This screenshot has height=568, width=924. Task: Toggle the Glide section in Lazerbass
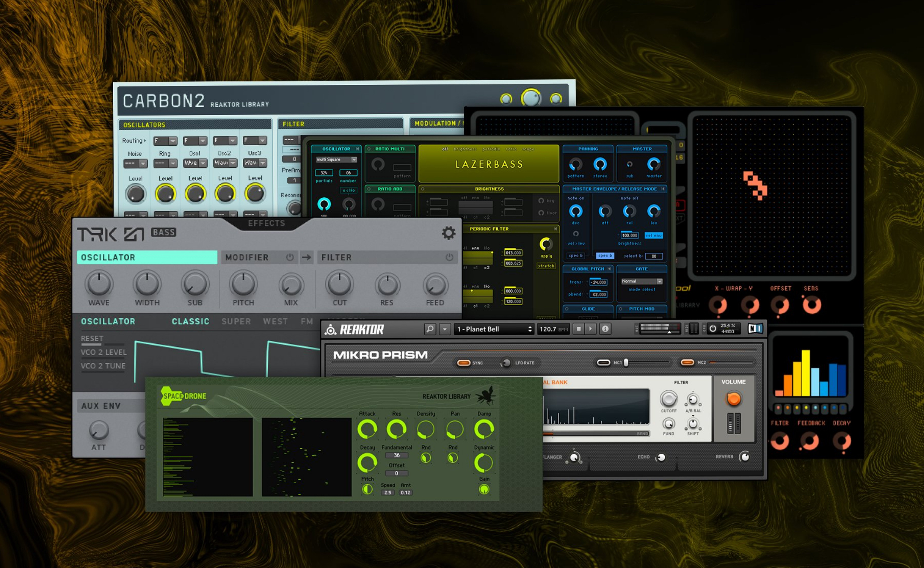coord(566,309)
